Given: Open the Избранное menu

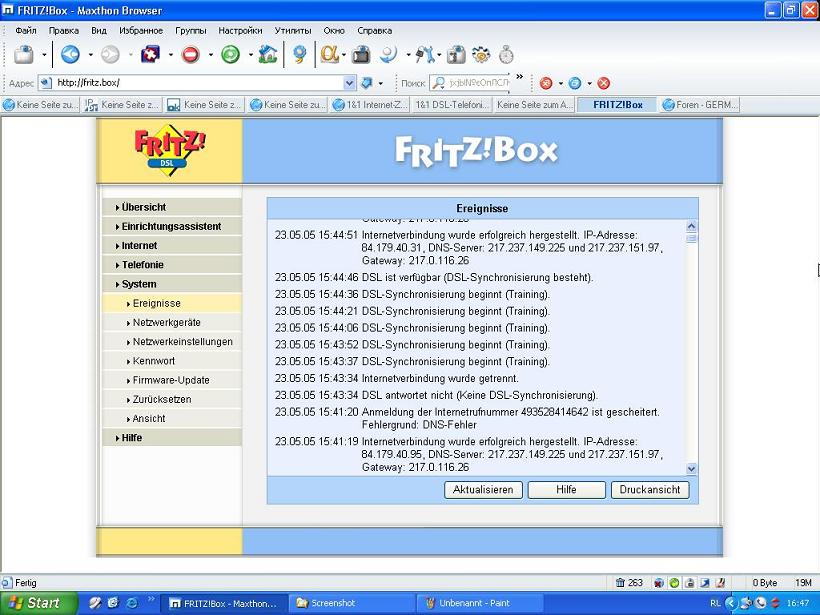Looking at the screenshot, I should click(141, 30).
